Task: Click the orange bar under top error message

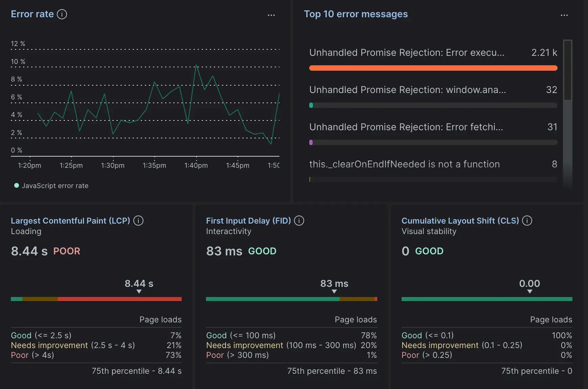Action: click(433, 68)
